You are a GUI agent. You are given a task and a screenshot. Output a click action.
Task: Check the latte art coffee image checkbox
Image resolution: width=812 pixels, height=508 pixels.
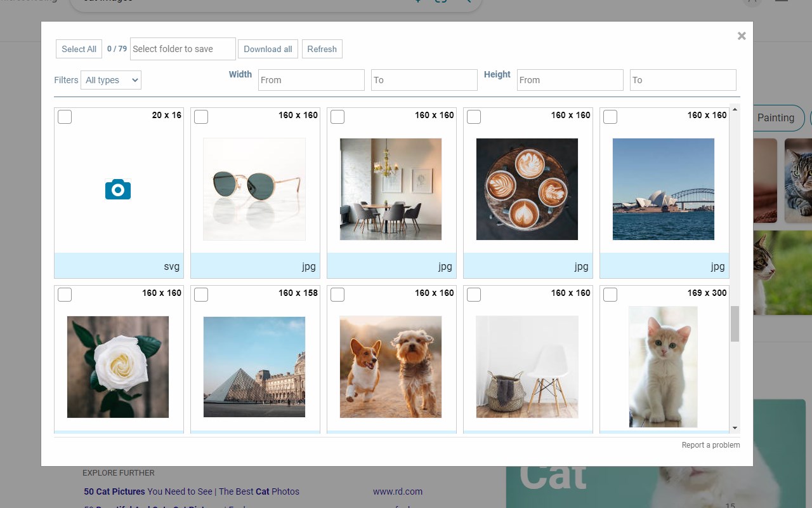pyautogui.click(x=474, y=117)
